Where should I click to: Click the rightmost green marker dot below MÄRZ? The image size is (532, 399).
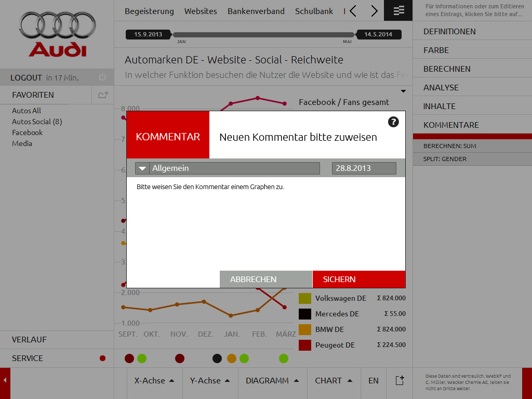(284, 358)
